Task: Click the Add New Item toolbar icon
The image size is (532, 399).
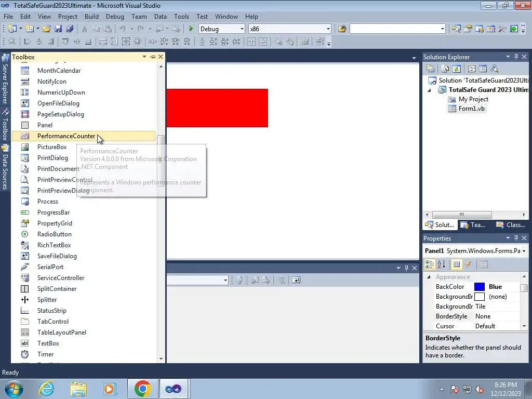Action: tap(30, 29)
